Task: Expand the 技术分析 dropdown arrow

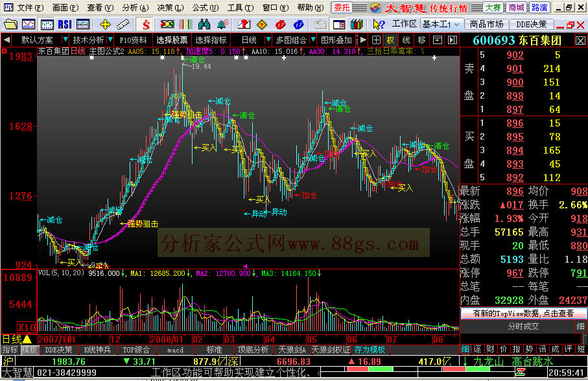Action: pyautogui.click(x=110, y=39)
